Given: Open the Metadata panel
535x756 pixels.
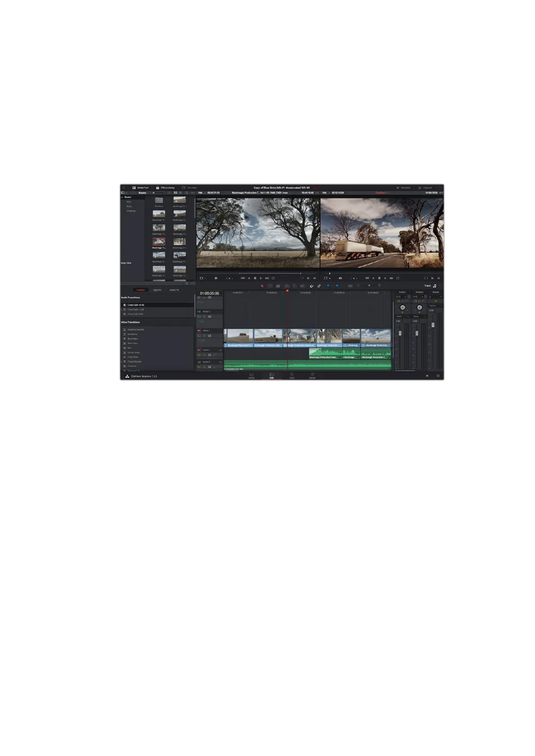Looking at the screenshot, I should (403, 188).
